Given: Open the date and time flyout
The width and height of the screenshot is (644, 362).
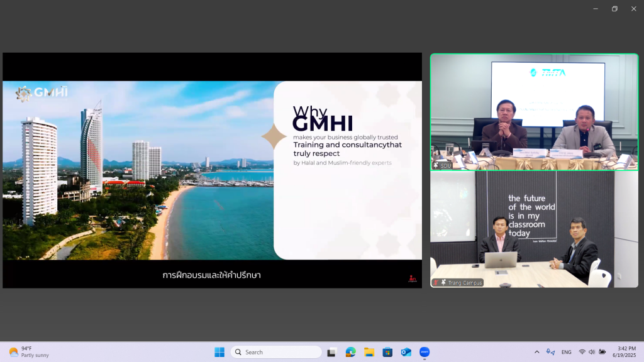Looking at the screenshot, I should coord(625,352).
